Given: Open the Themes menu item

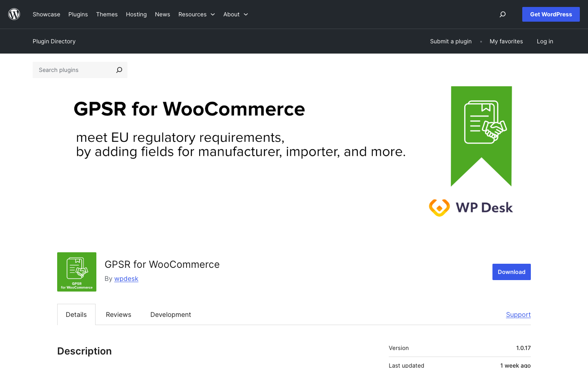Looking at the screenshot, I should [x=107, y=14].
